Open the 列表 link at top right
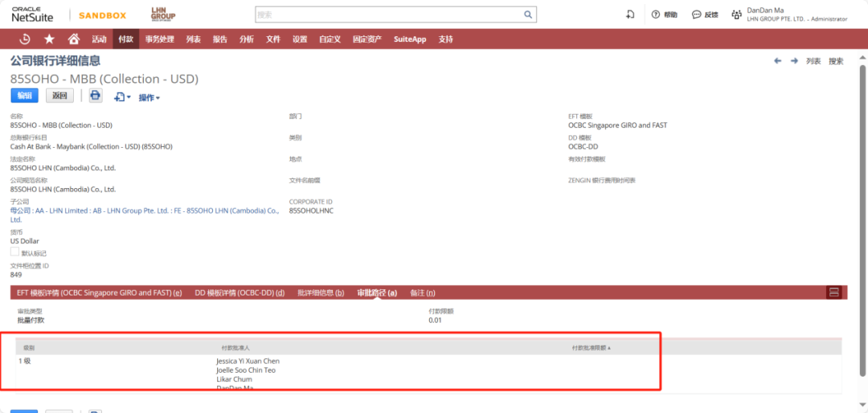This screenshot has width=868, height=413. 813,61
